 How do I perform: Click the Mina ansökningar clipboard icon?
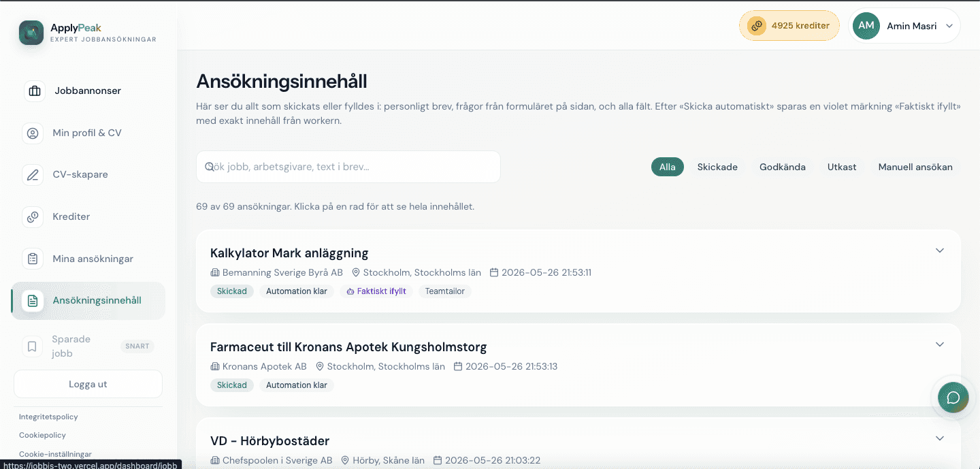(x=33, y=259)
